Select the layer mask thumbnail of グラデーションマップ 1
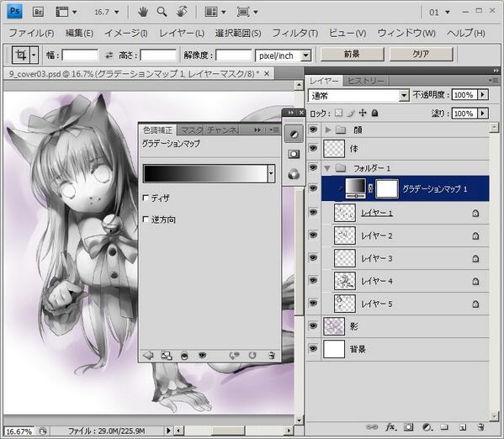 point(387,188)
